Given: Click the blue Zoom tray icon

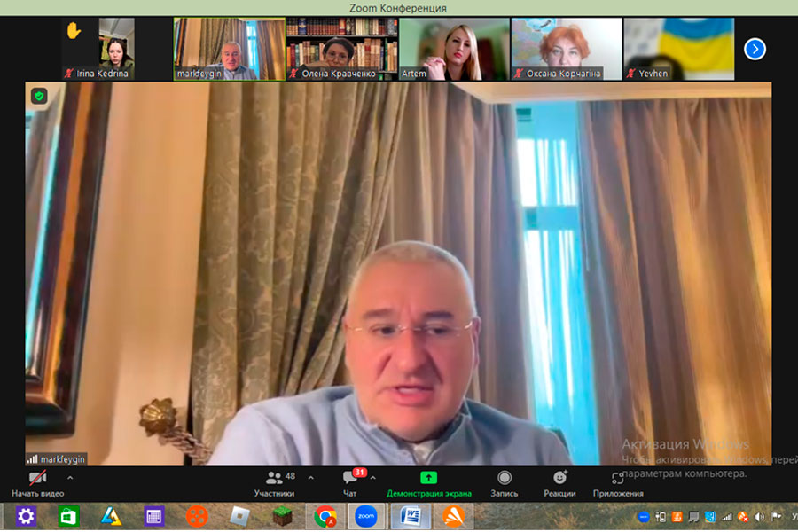Looking at the screenshot, I should [x=644, y=517].
